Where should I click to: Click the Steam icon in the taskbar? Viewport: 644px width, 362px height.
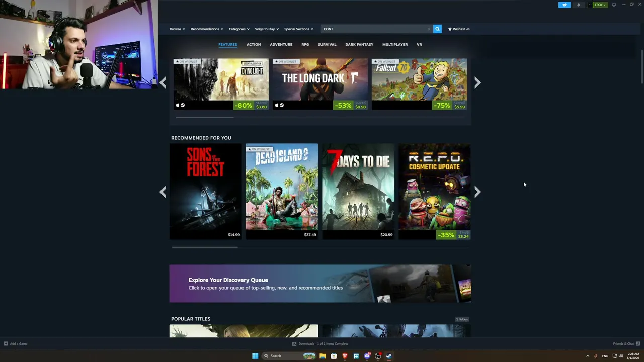click(x=389, y=356)
